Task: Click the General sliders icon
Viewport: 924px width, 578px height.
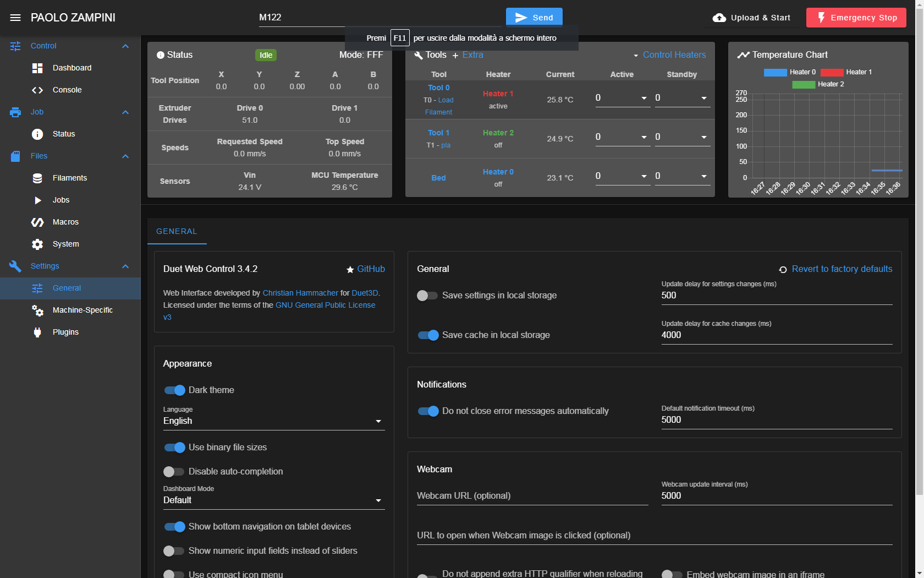Action: [37, 288]
